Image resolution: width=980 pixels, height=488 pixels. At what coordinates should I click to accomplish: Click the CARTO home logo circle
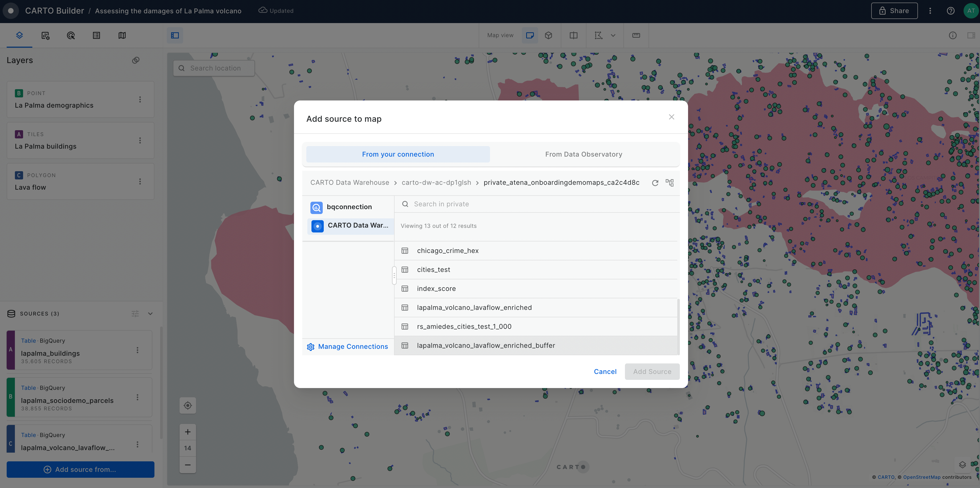click(x=11, y=11)
